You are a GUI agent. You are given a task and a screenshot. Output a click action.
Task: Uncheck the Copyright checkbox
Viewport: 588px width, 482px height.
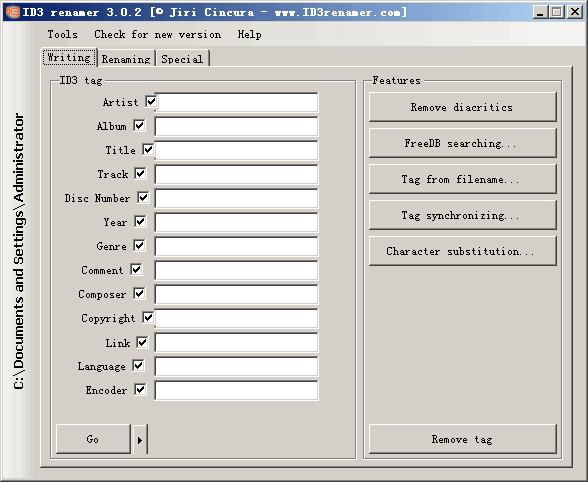(x=148, y=318)
